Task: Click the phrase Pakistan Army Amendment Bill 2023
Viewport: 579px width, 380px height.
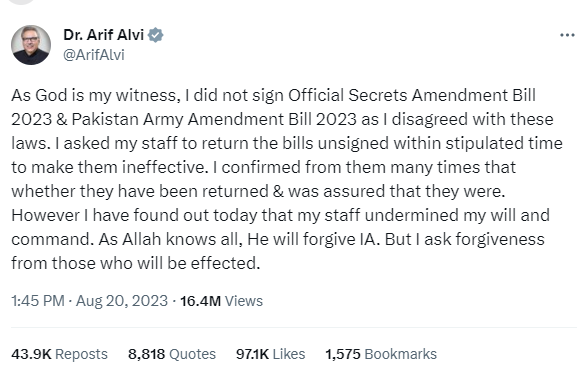Action: 214,119
